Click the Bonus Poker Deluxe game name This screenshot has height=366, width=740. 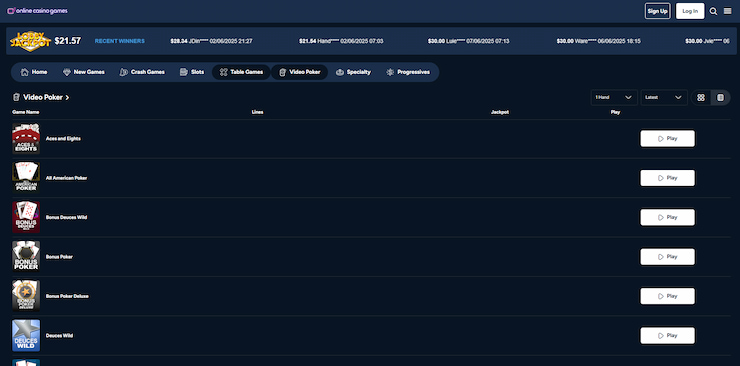(x=67, y=296)
